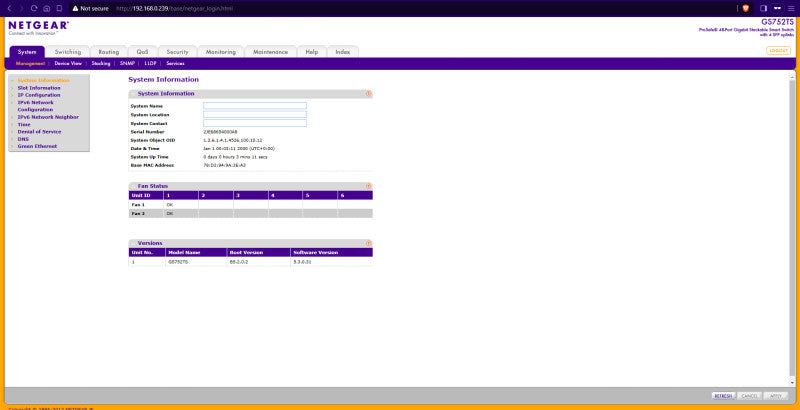Reload the page with the refresh icon

click(x=34, y=8)
